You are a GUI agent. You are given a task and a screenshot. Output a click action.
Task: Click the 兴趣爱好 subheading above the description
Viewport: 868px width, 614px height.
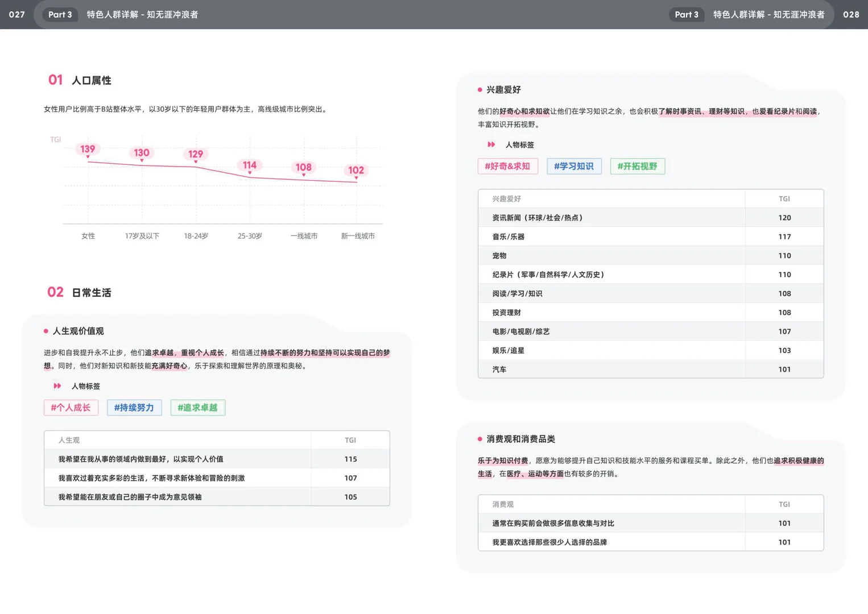click(503, 90)
